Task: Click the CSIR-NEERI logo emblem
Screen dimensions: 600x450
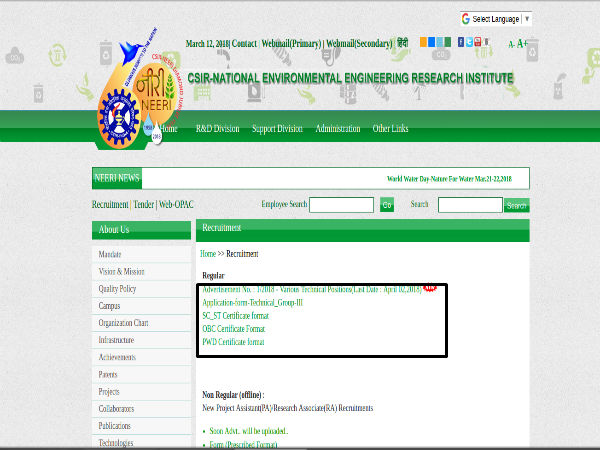Action: coord(140,90)
